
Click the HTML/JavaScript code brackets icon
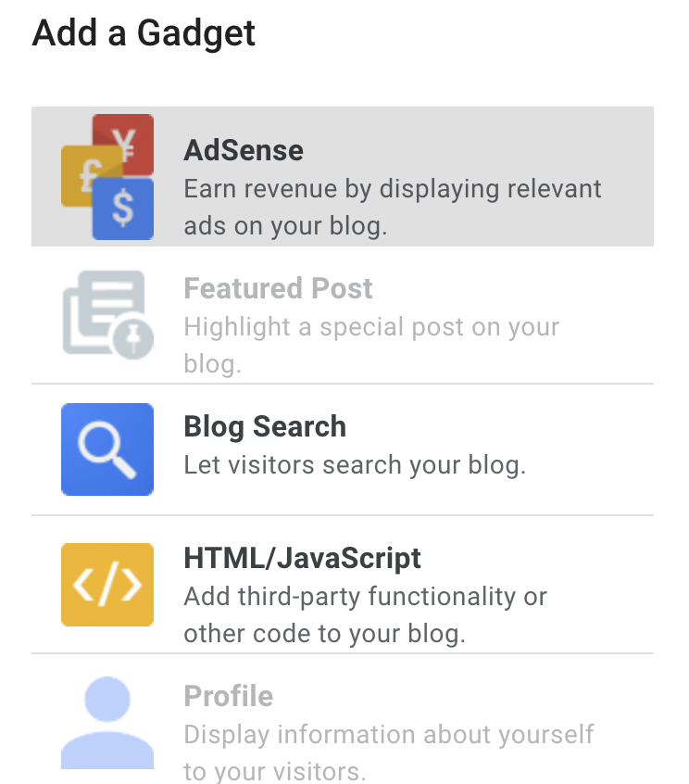(x=107, y=585)
